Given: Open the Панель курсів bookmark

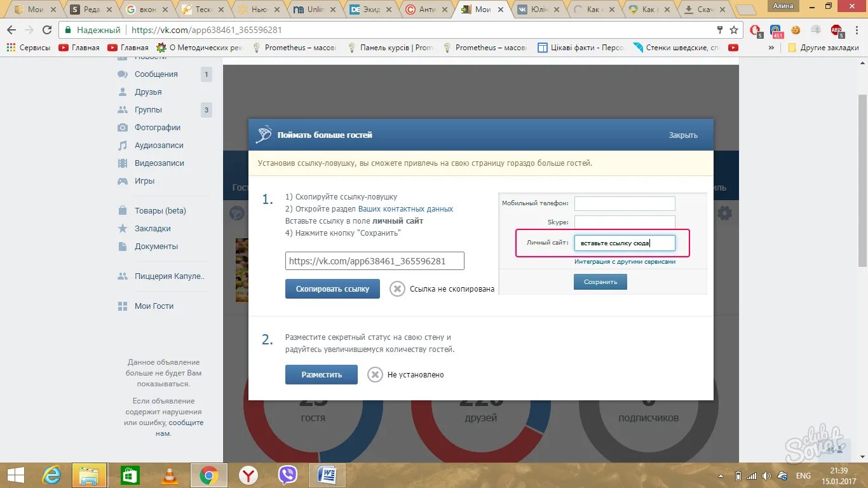Looking at the screenshot, I should pyautogui.click(x=390, y=48).
